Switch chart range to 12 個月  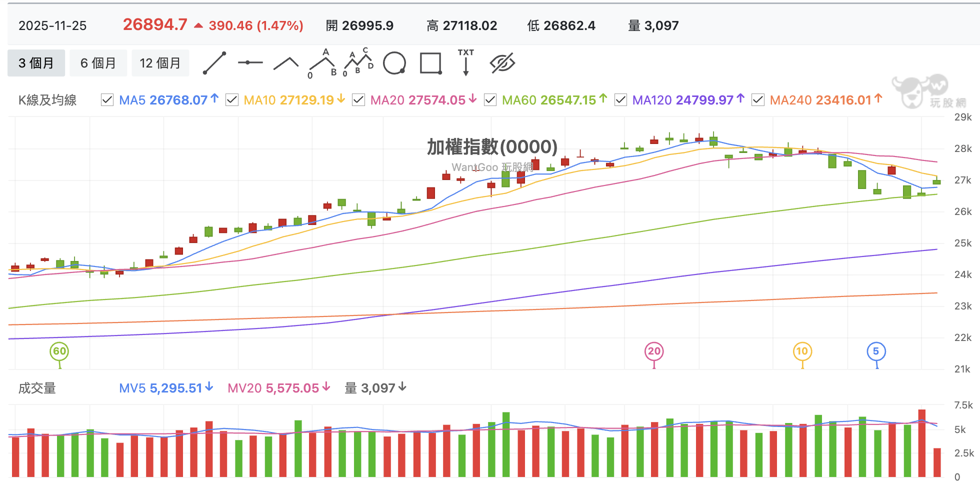coord(160,63)
